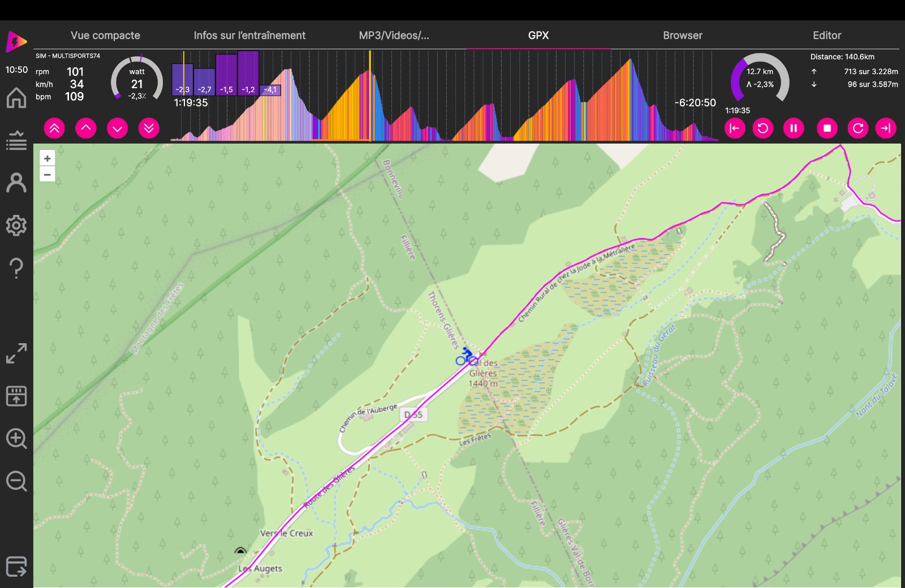
Task: Click the Home icon in sidebar
Action: pyautogui.click(x=16, y=98)
